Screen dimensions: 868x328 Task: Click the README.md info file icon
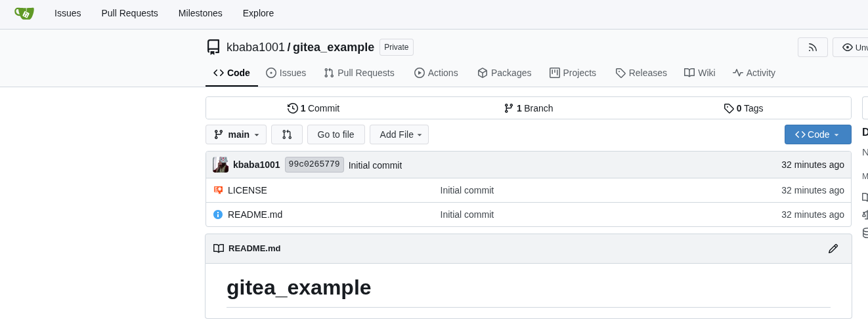(218, 215)
